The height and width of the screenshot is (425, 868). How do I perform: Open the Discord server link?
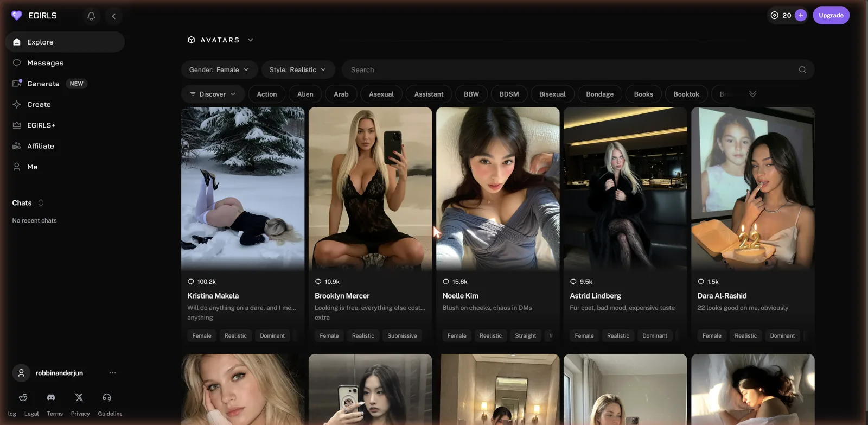pos(51,397)
